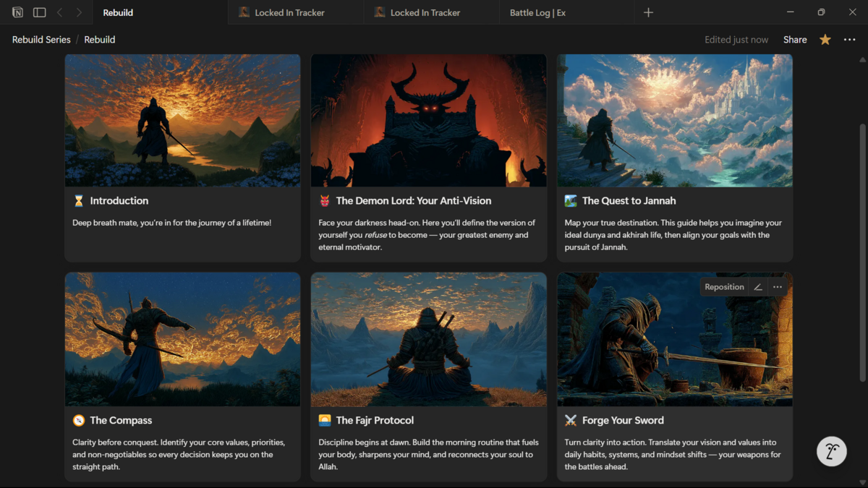868x488 pixels.
Task: Restore down the Notion window
Action: pos(821,12)
